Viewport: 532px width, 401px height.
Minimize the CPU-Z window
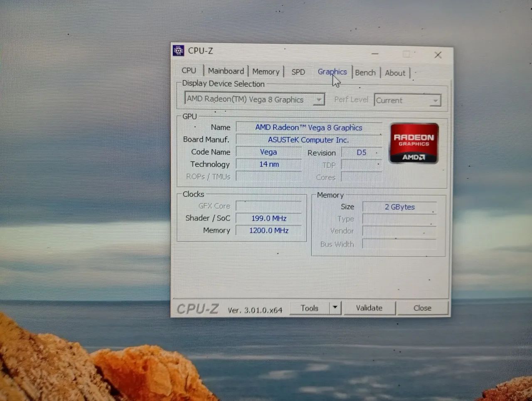click(x=375, y=54)
